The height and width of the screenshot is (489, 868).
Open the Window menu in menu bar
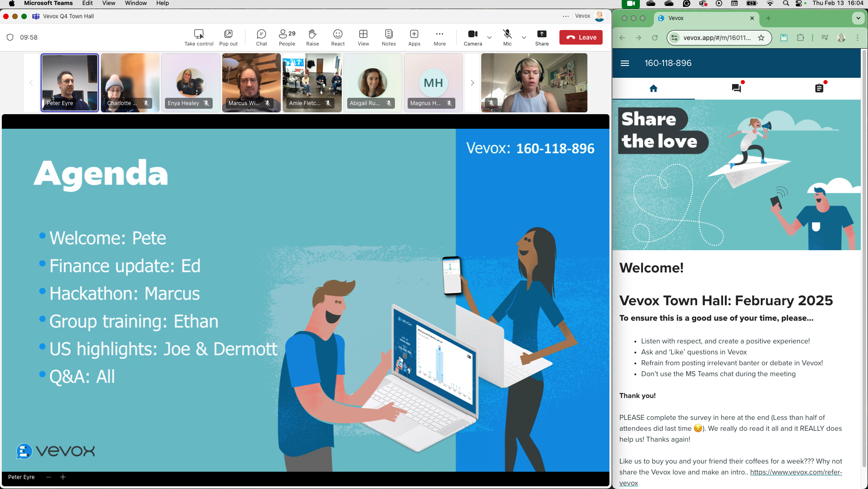(x=136, y=3)
